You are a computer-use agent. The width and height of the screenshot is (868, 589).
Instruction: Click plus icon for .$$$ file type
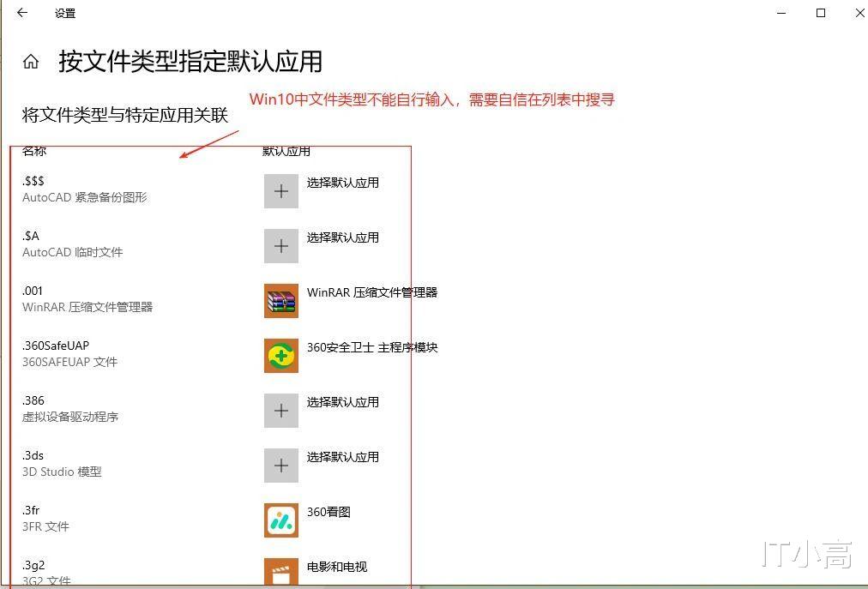click(x=281, y=191)
